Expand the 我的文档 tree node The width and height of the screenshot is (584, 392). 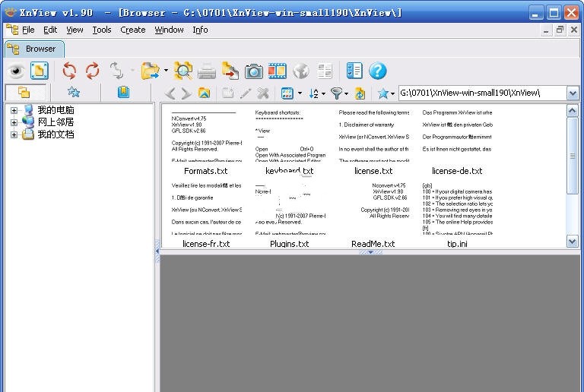(14, 134)
